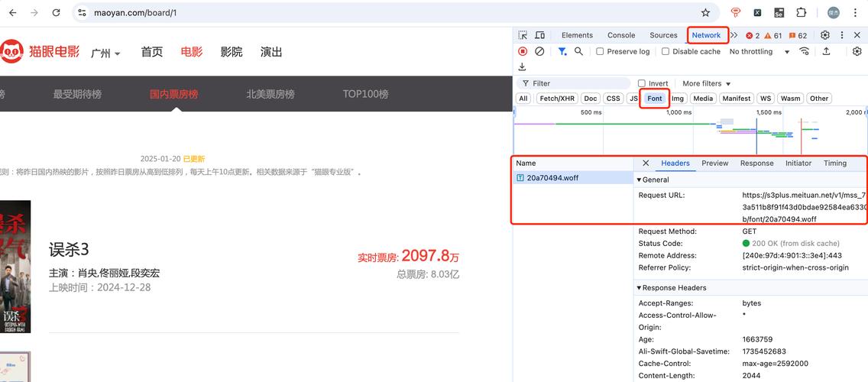This screenshot has width=868, height=382.
Task: Select the All resource type filter
Action: [x=523, y=99]
